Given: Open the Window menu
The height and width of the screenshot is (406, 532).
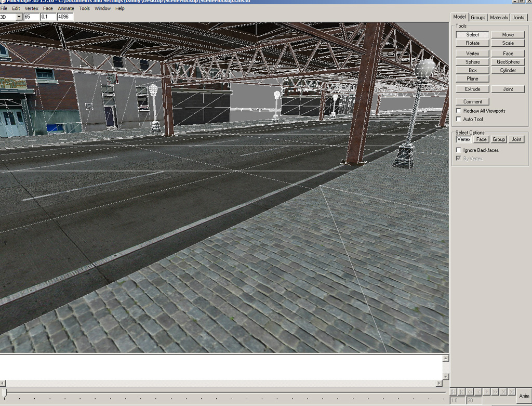Looking at the screenshot, I should point(102,8).
